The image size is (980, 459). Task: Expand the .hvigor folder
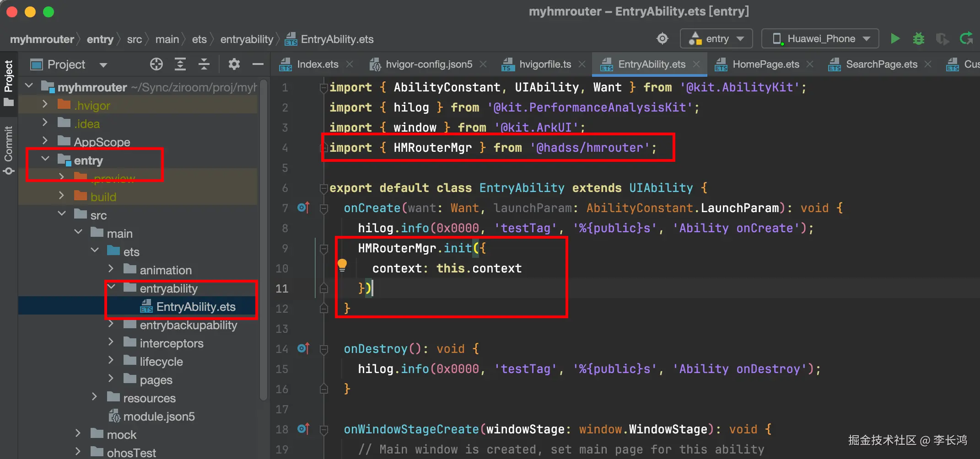(45, 105)
